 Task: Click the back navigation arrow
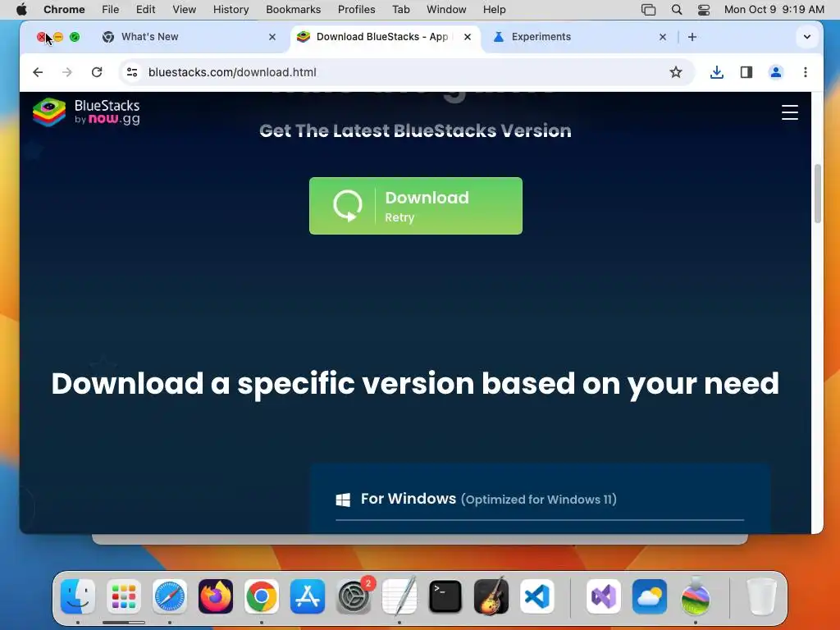point(38,72)
